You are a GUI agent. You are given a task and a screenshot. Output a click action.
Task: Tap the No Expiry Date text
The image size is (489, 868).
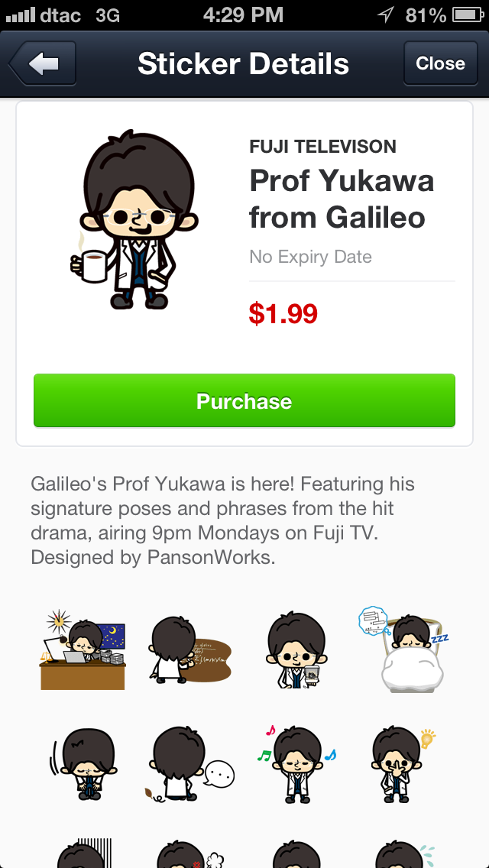[x=310, y=257]
